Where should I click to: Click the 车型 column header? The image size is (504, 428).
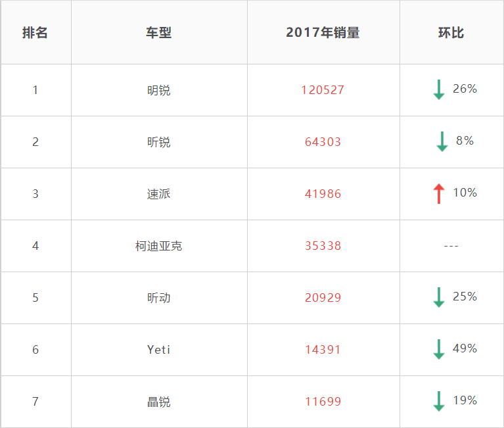(x=159, y=33)
